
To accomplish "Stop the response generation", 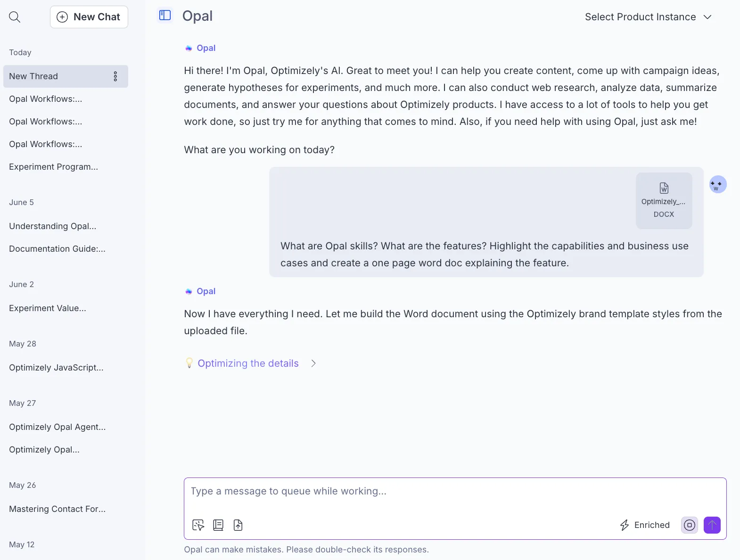I will [690, 525].
